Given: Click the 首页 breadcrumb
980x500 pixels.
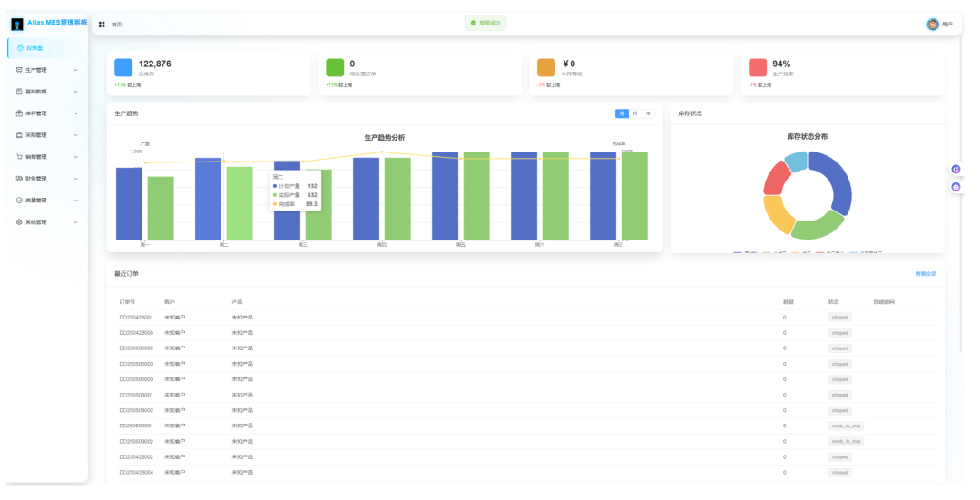Looking at the screenshot, I should pos(117,25).
